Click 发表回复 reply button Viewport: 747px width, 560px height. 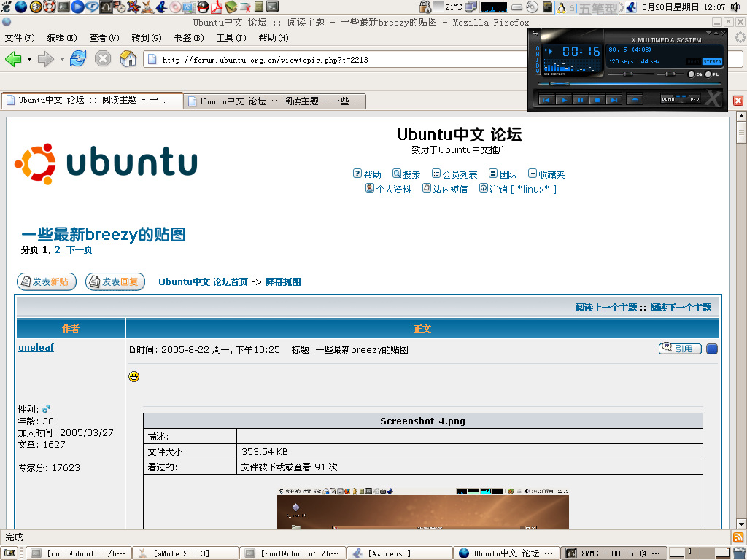click(x=115, y=282)
